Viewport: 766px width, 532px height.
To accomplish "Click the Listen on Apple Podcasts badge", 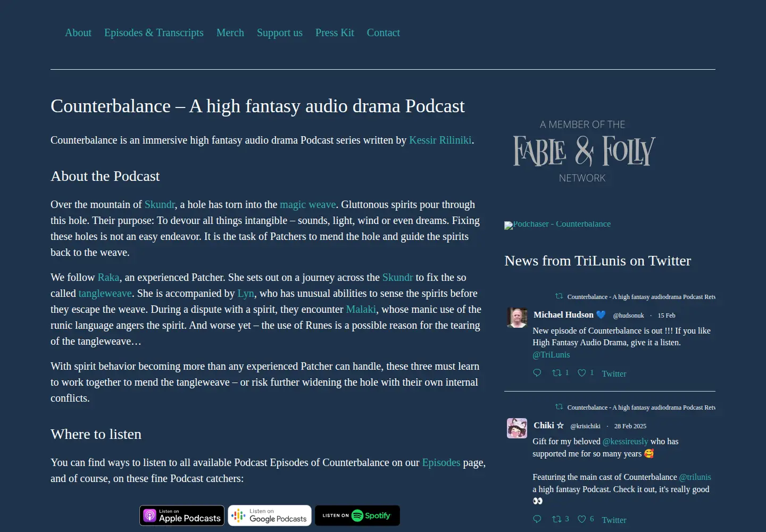I will pos(182,516).
